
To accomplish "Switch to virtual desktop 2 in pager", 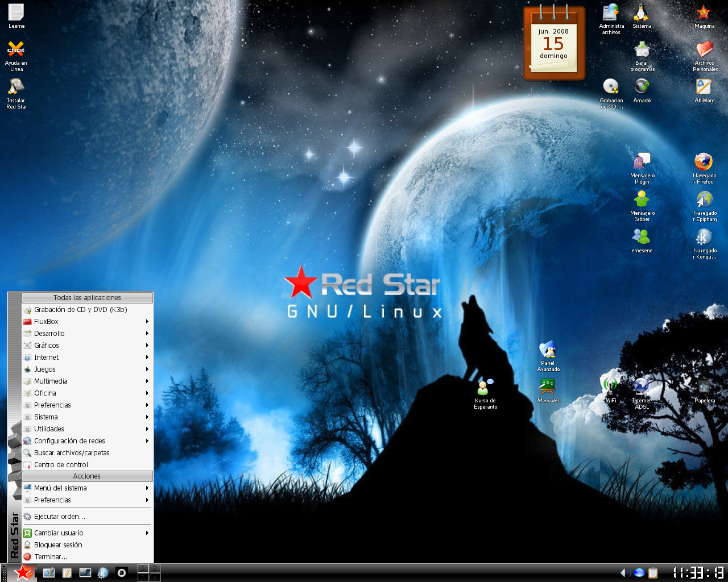I will [155, 568].
